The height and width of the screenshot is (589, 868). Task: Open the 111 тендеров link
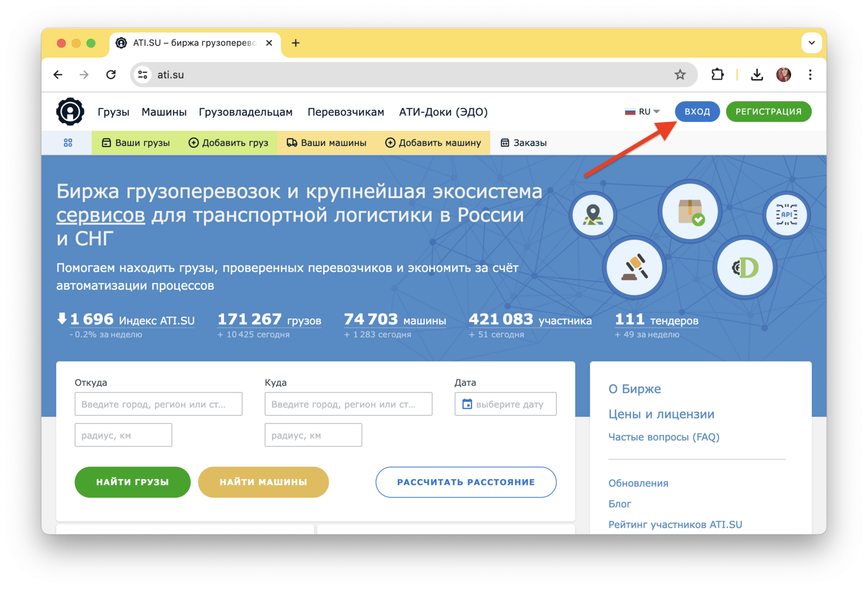tap(656, 320)
